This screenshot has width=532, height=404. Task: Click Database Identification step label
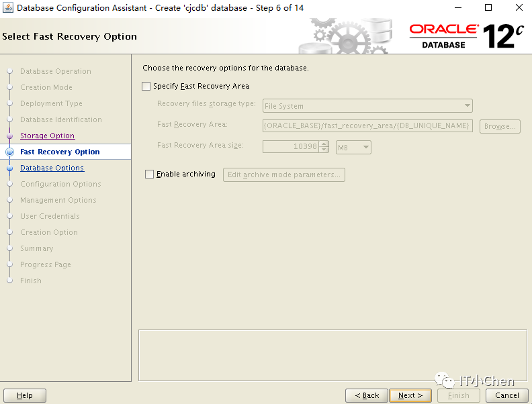pos(61,119)
